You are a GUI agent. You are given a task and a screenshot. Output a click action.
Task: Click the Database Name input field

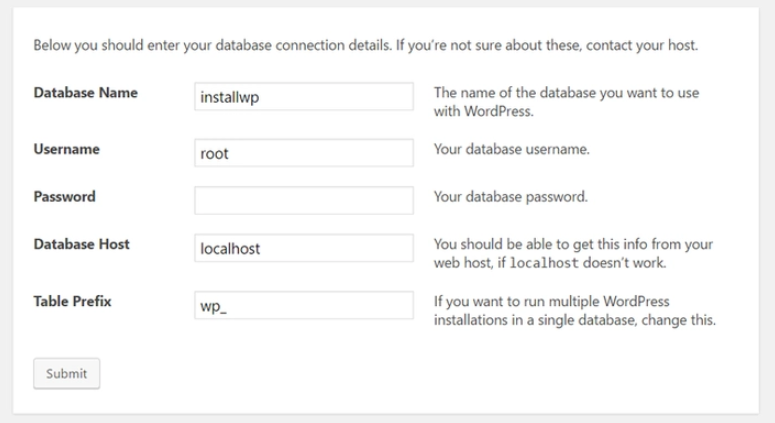pos(304,96)
